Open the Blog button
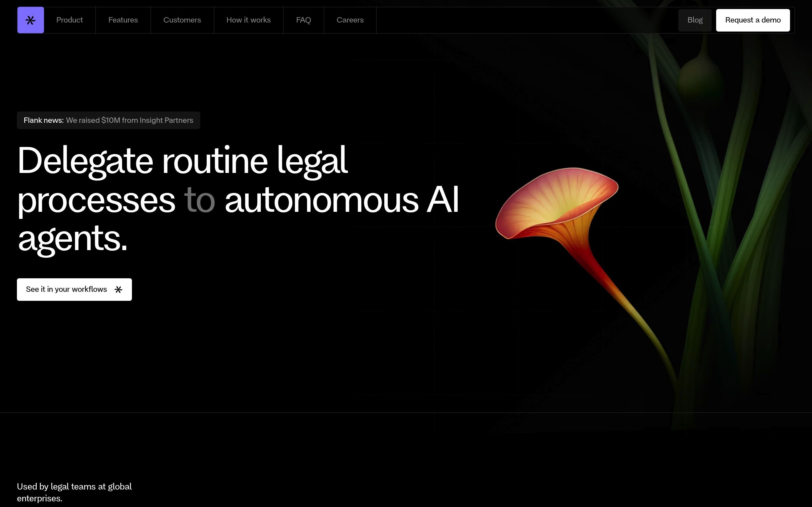This screenshot has width=812, height=507. point(694,20)
